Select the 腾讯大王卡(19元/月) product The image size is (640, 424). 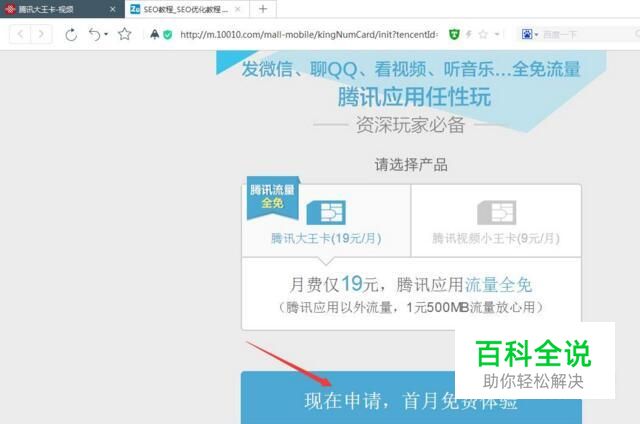[x=326, y=220]
